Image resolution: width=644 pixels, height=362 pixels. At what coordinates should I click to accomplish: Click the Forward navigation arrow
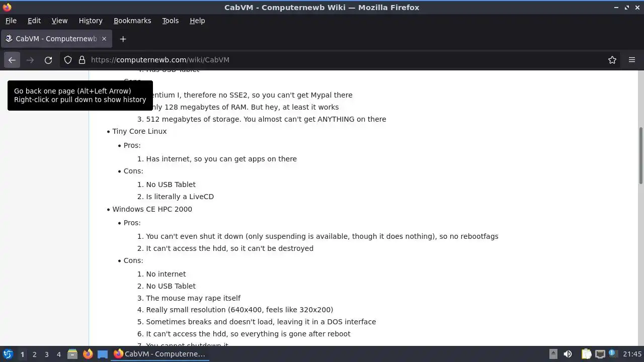[30, 60]
